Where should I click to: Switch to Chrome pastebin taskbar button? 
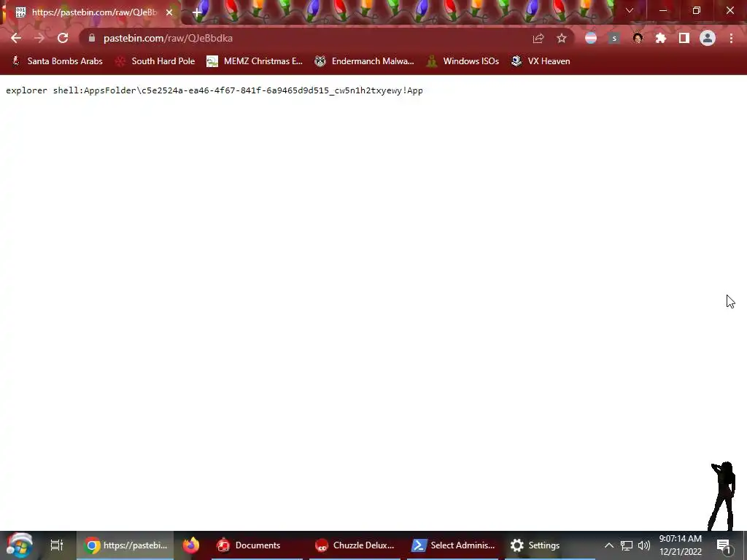tap(125, 545)
